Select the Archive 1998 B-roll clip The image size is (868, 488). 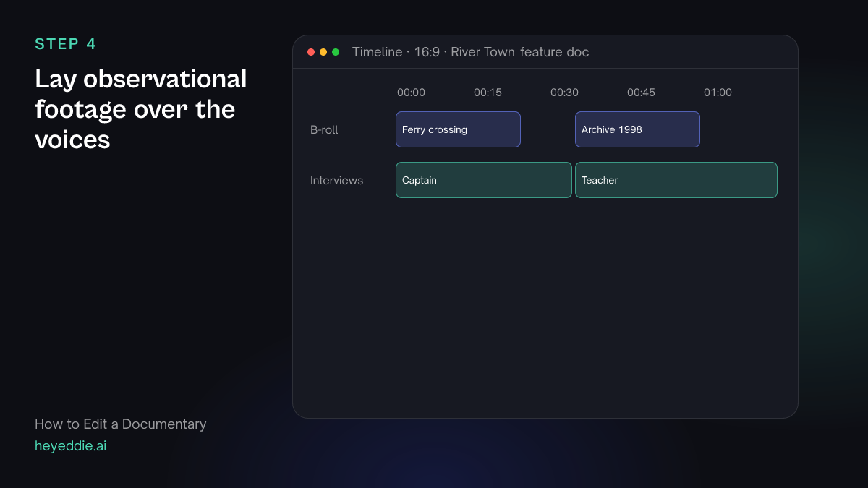(x=637, y=129)
